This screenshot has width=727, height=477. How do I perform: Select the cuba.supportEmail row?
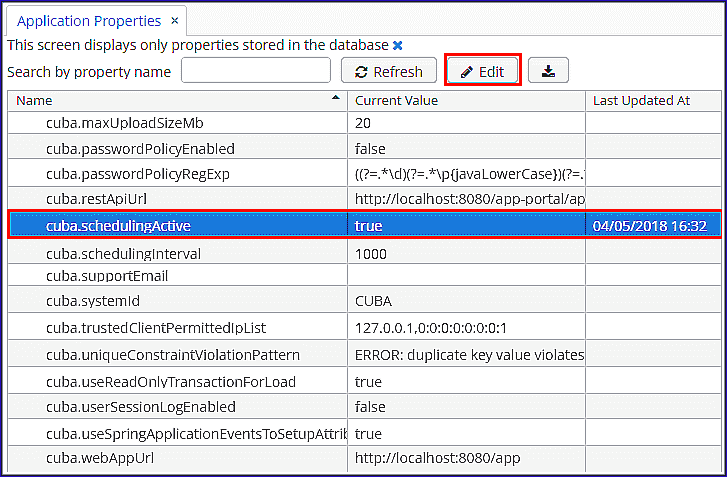364,276
